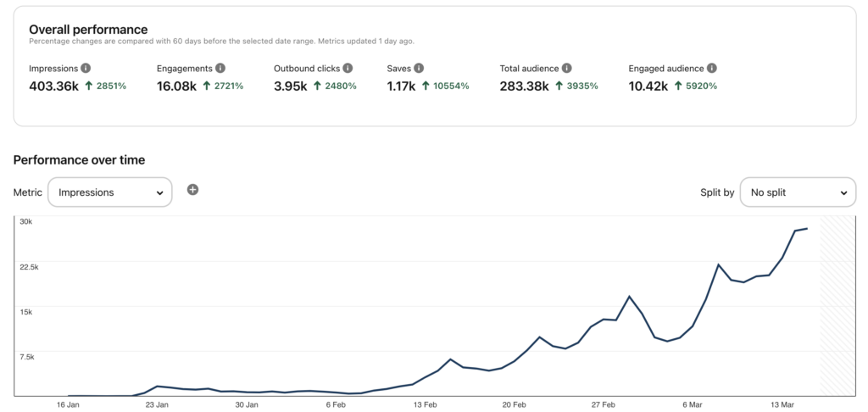This screenshot has height=412, width=868.
Task: Click the hatched pending-data area of the chart
Action: pyautogui.click(x=837, y=306)
